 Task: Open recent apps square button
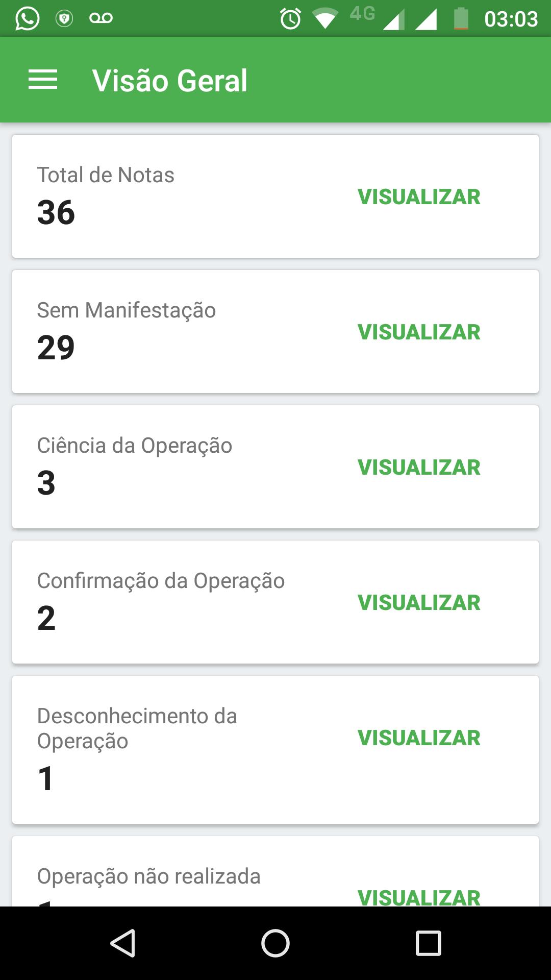tap(428, 943)
